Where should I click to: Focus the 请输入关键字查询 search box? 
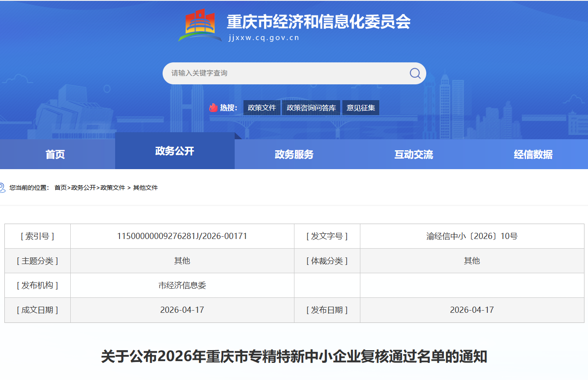point(286,73)
